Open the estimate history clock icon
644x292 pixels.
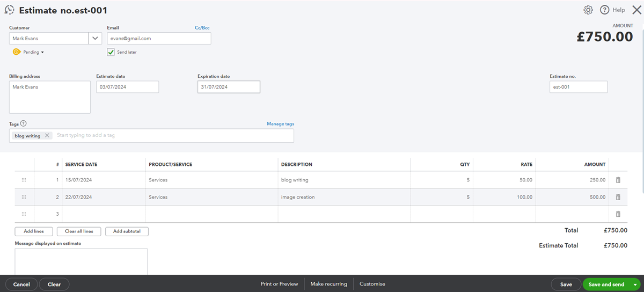click(9, 10)
